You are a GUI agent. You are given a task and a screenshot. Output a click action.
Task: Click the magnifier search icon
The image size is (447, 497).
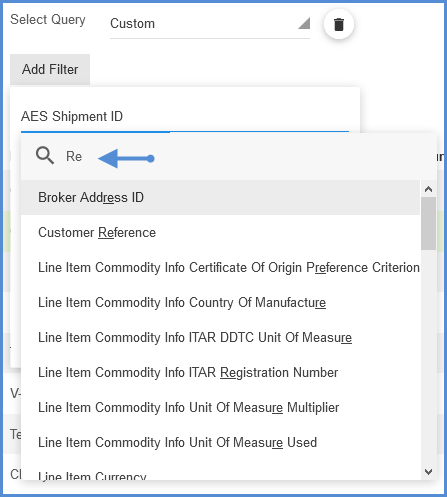coord(45,156)
